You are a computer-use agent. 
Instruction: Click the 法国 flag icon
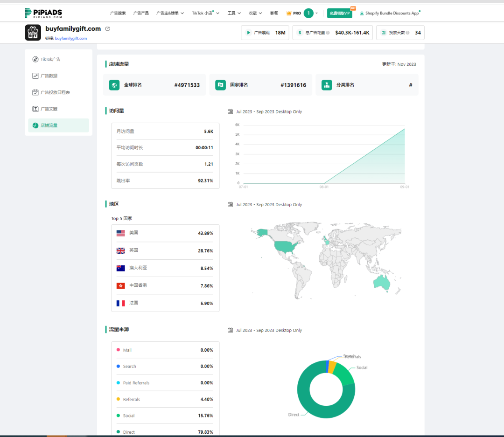point(120,303)
